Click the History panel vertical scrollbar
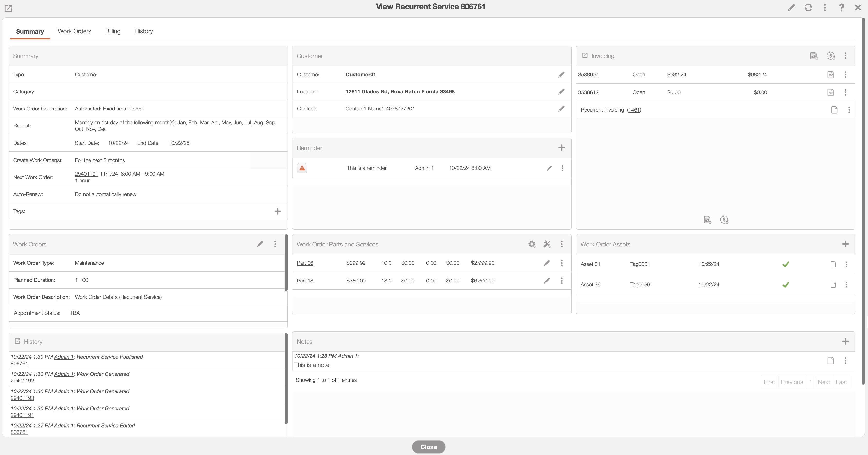This screenshot has height=455, width=868. 286,378
